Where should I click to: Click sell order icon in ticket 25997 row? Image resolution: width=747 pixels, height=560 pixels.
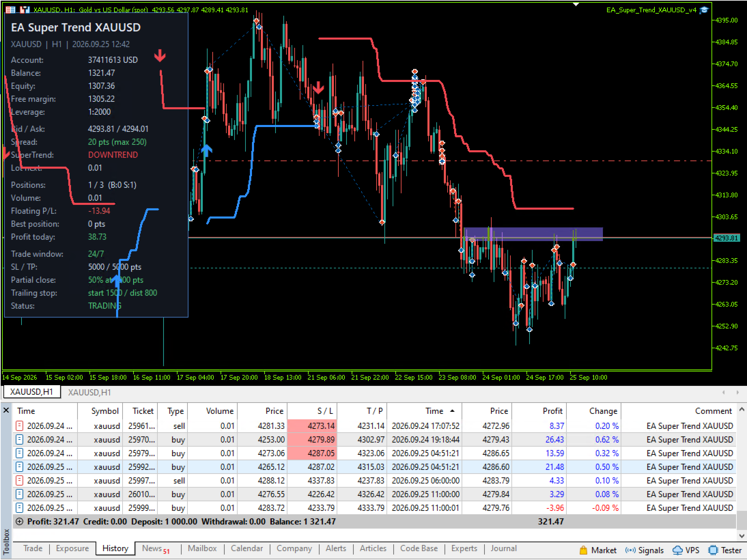20,480
